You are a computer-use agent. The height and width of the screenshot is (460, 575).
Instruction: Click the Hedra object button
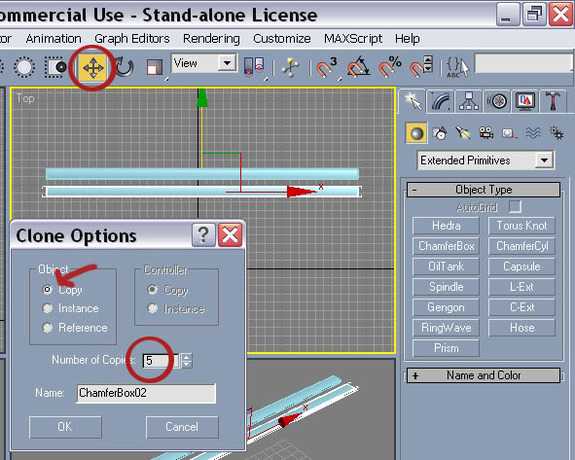tap(446, 226)
